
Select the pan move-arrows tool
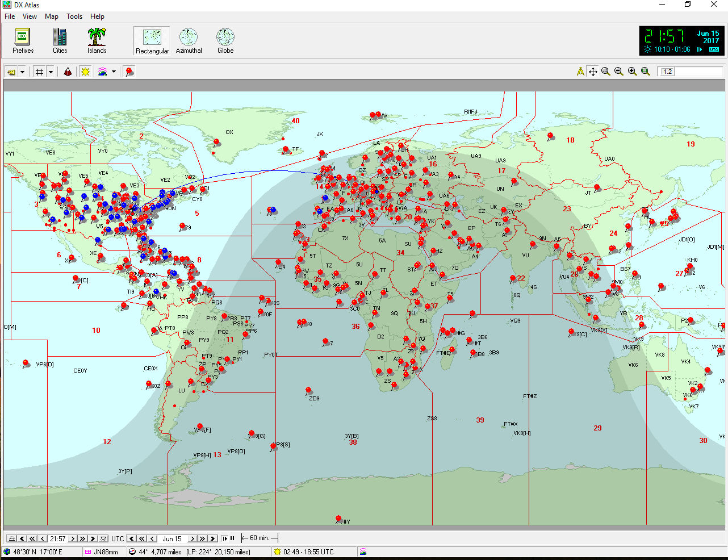click(593, 72)
